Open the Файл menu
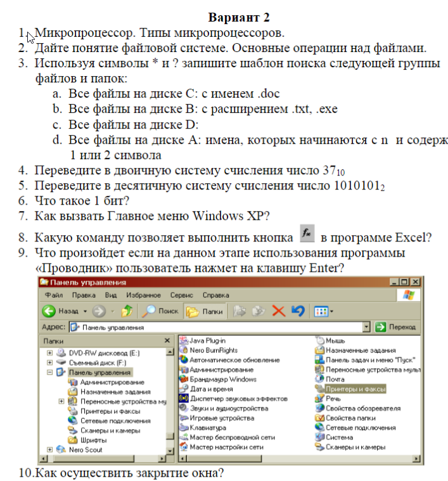Image resolution: width=448 pixels, height=481 pixels. 54,295
